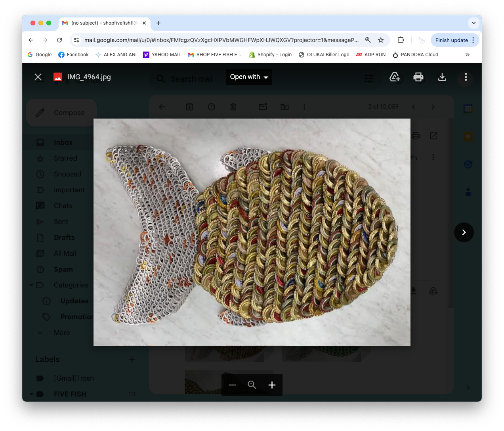Download the IMG_4964.jpg image
Viewport: 504px width, 431px height.
[442, 77]
